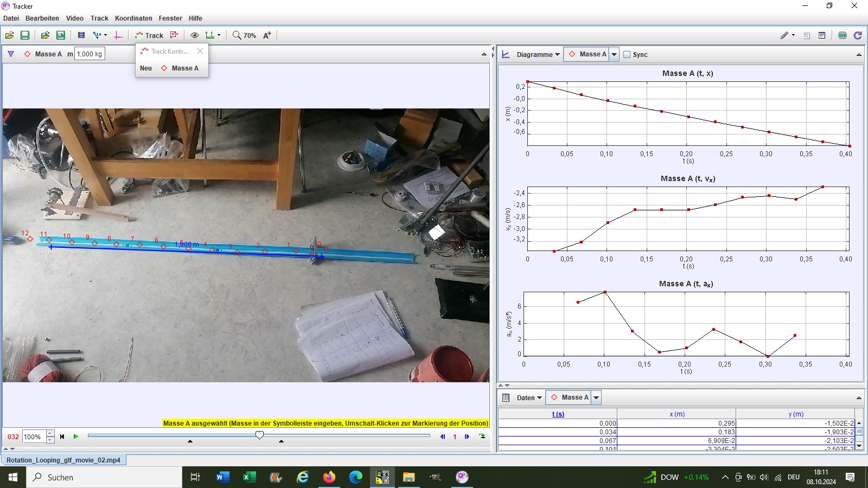Screen dimensions: 868x488
Task: Open the autotracker icon beside Track
Action: point(174,35)
